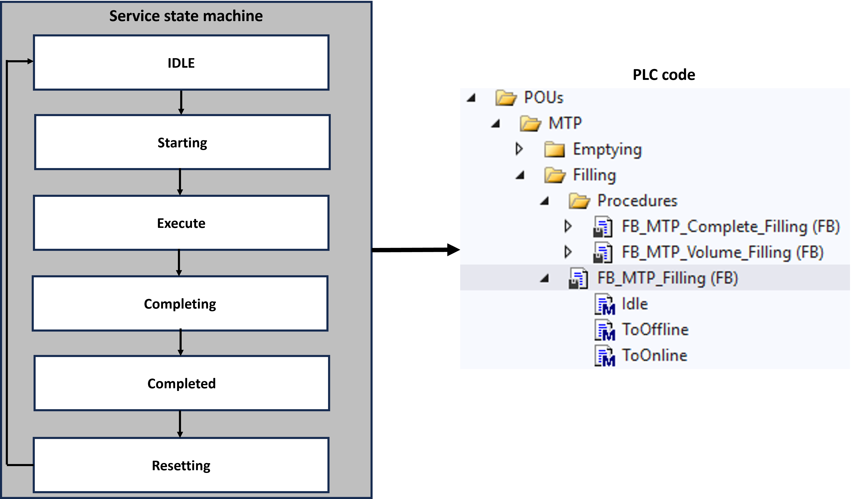Expand the FB_MTP_Complete_Filling node
The image size is (868, 499).
coord(568,226)
